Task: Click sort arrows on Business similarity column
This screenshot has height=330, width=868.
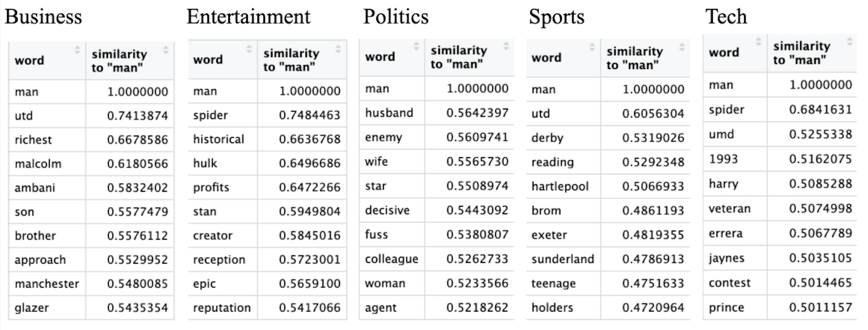Action: pos(166,50)
